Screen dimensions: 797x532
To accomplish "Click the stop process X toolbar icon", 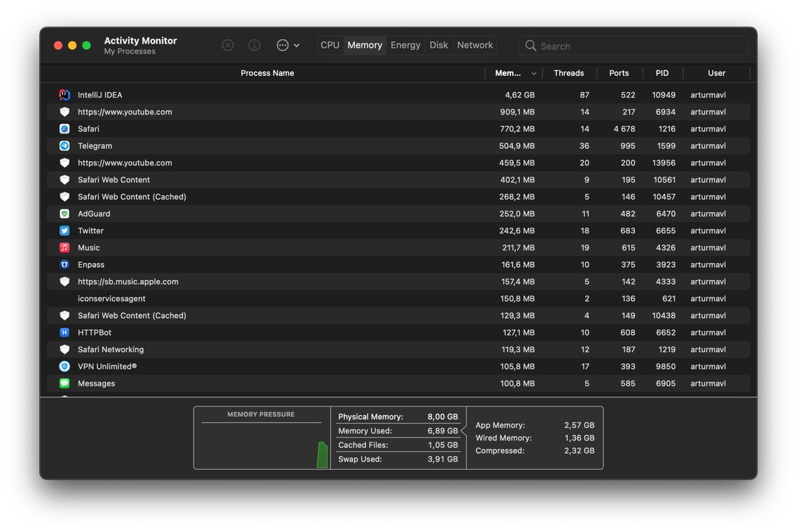I will (228, 45).
